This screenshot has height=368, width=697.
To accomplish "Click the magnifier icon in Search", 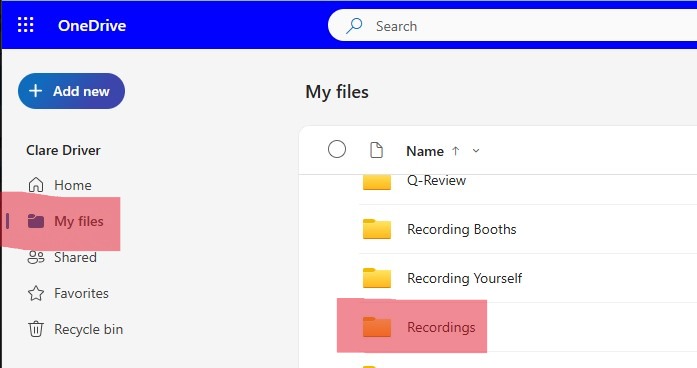I will click(x=354, y=26).
